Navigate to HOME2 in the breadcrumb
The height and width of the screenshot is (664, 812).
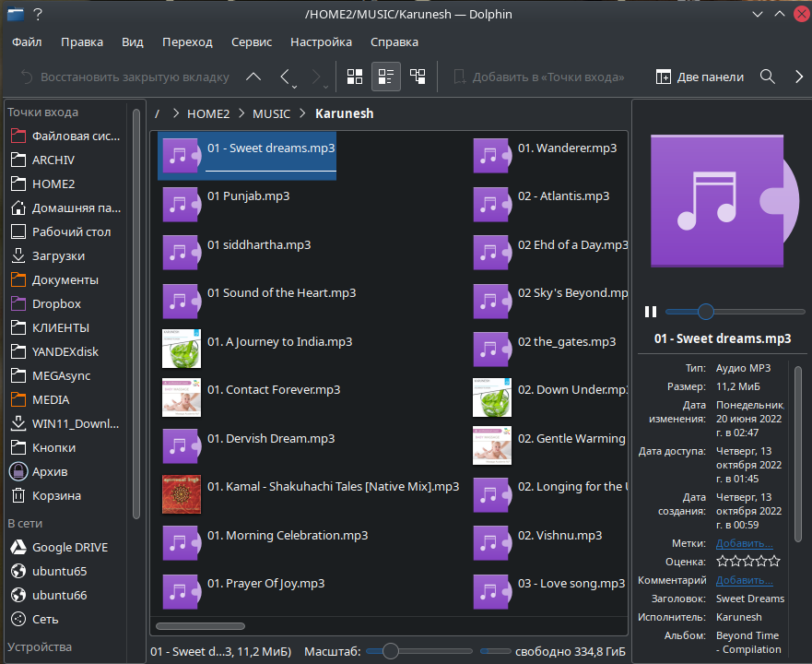(x=208, y=113)
